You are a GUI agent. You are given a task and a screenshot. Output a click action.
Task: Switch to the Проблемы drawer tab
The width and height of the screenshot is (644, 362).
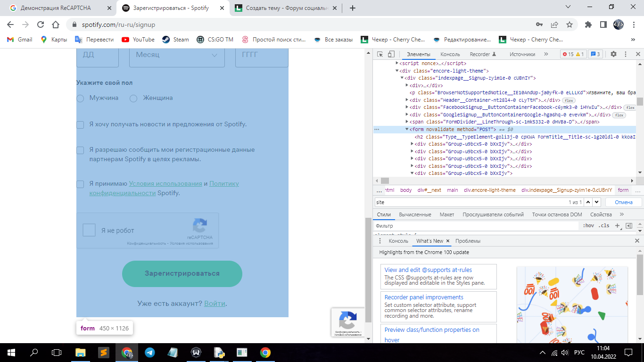pos(468,241)
